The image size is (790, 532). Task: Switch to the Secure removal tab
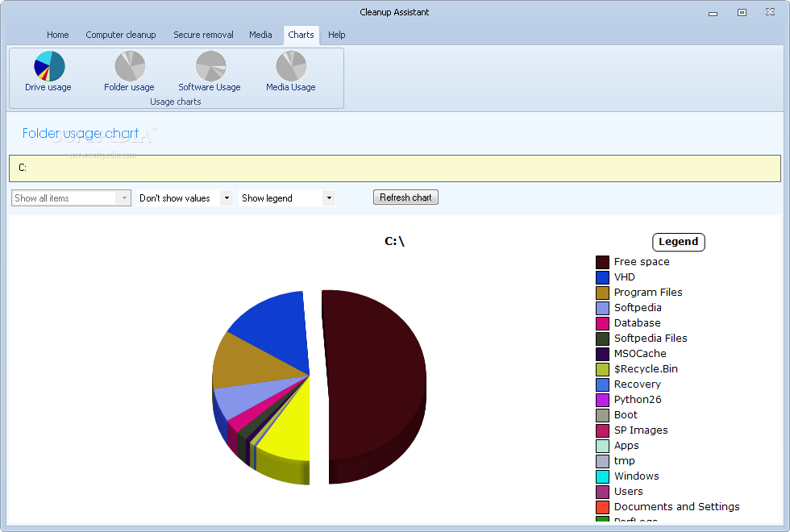pyautogui.click(x=203, y=35)
